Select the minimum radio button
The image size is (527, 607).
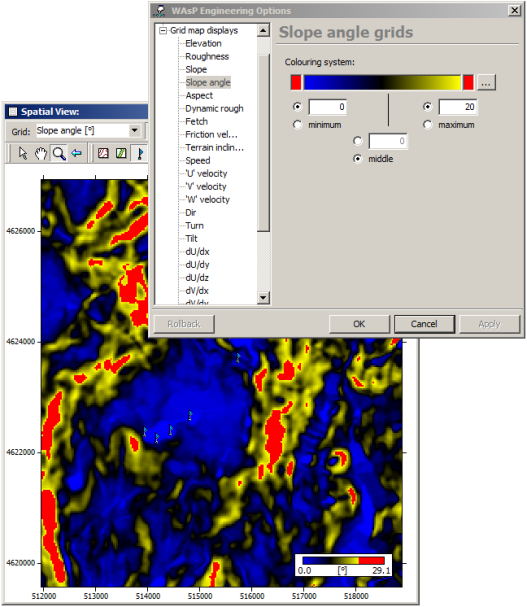297,125
